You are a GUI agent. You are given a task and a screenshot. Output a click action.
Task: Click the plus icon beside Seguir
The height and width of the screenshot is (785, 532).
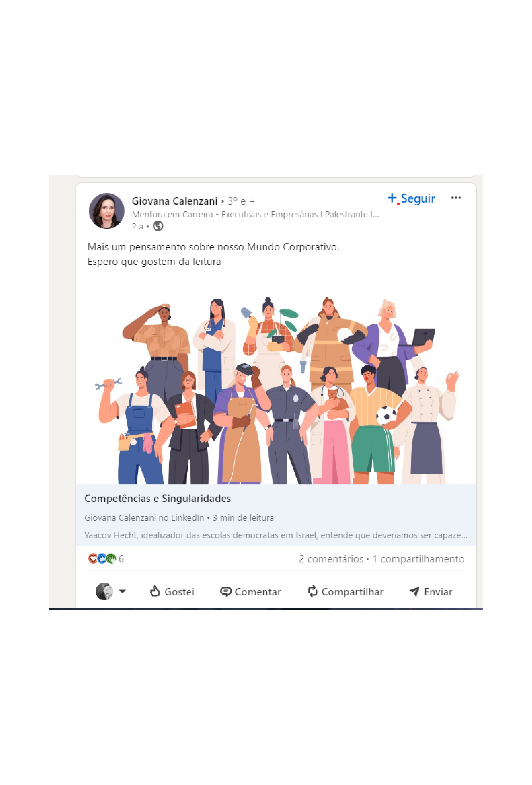tap(392, 198)
